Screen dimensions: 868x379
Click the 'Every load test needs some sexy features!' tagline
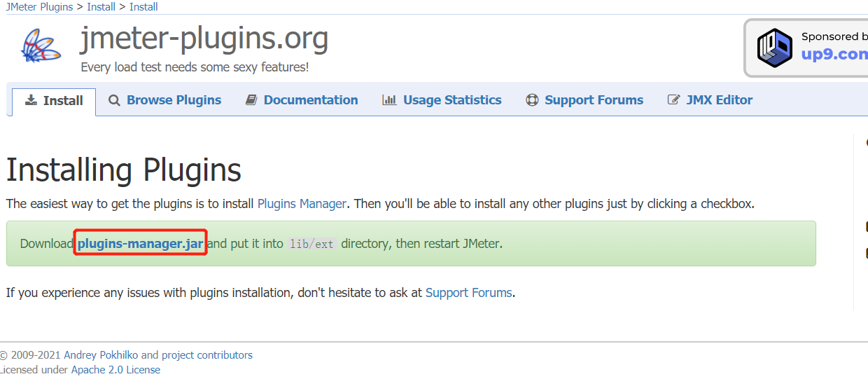195,67
